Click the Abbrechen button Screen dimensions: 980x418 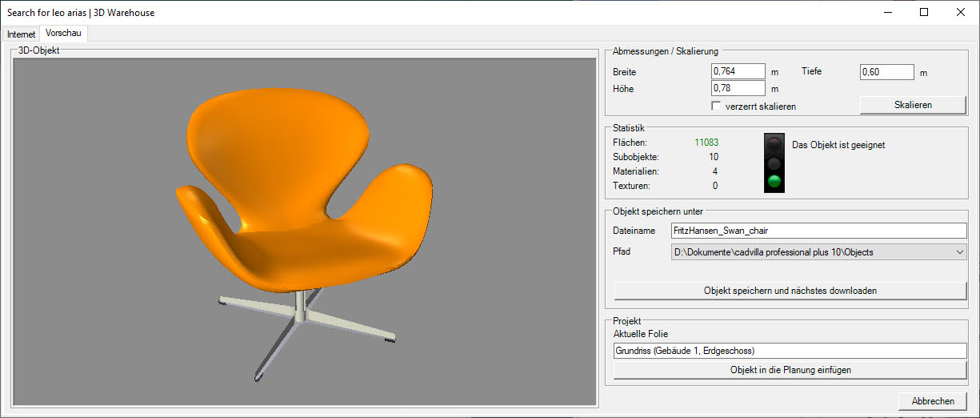[x=932, y=401]
